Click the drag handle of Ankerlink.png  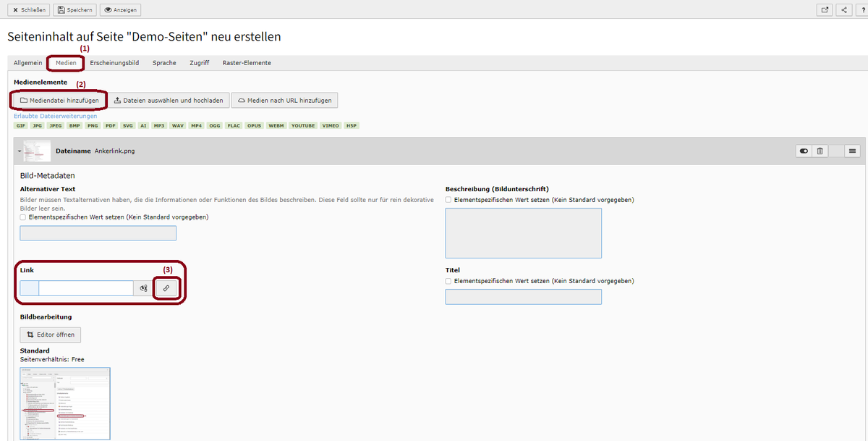[852, 151]
